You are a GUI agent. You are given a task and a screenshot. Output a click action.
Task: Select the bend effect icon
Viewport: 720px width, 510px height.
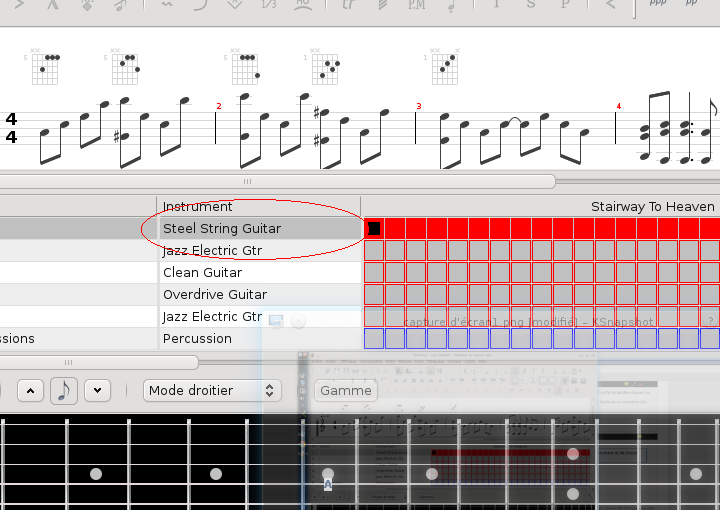click(201, 5)
